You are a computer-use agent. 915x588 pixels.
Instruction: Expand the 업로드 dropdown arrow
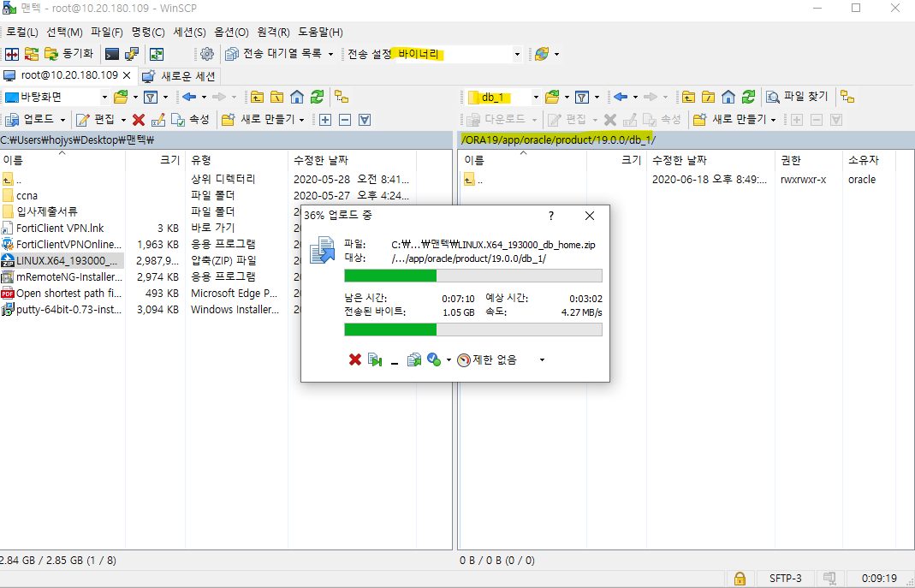(62, 120)
